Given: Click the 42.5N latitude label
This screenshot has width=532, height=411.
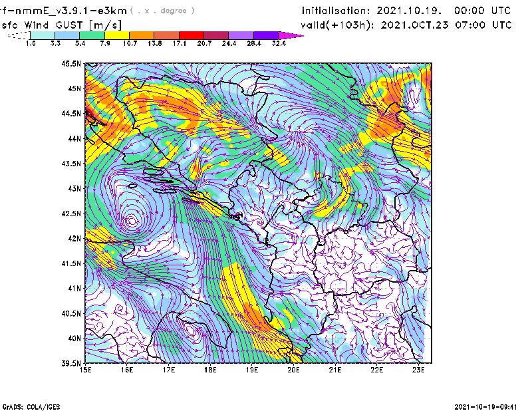Looking at the screenshot, I should [x=71, y=213].
